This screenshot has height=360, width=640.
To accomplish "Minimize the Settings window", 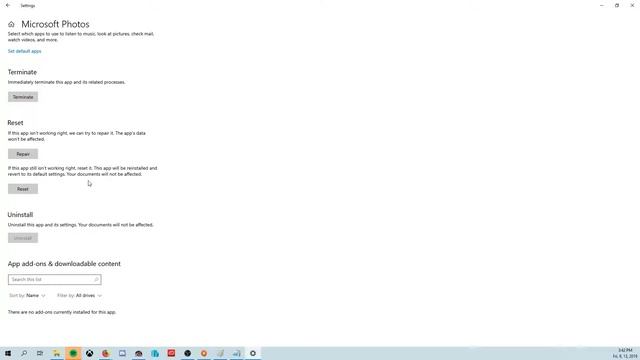I will click(602, 6).
